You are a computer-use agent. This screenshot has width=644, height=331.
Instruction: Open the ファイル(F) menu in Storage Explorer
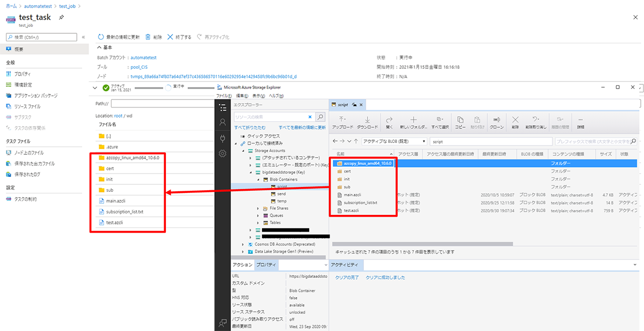[224, 96]
